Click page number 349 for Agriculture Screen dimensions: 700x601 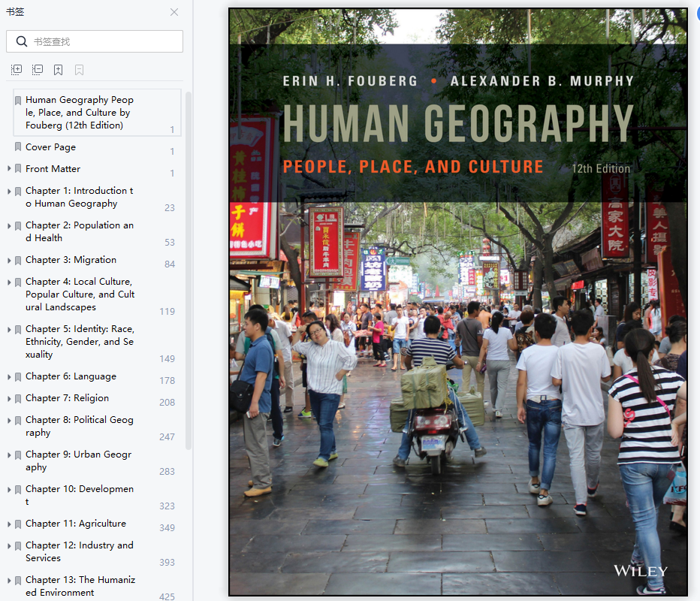167,528
